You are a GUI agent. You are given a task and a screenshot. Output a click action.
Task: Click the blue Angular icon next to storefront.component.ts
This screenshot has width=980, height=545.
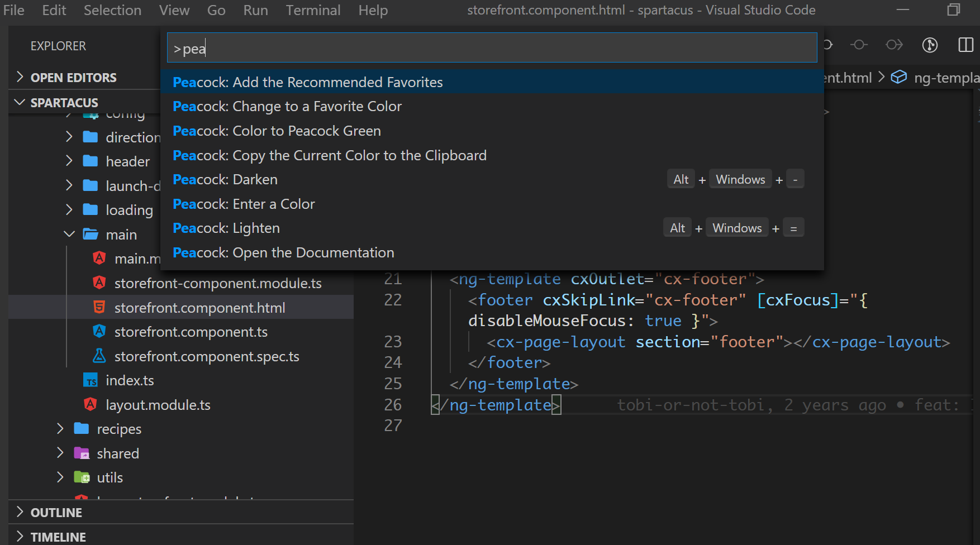99,331
